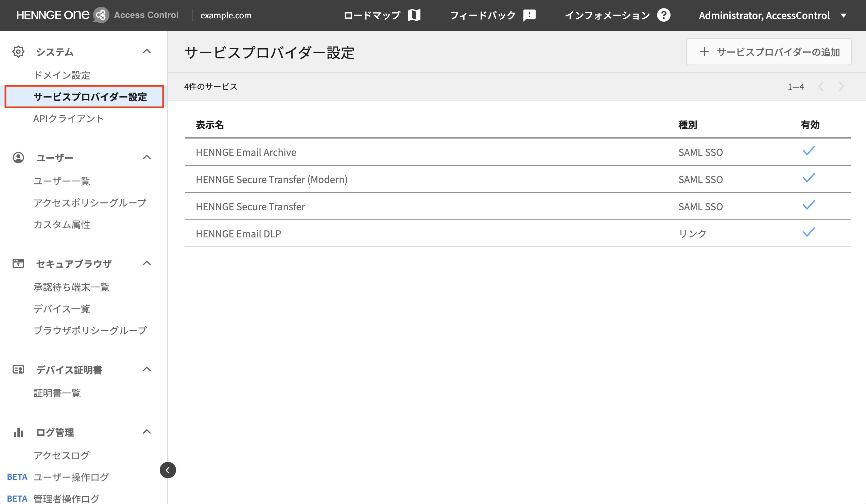Screen dimensions: 866x504
Task: Click the Administrator, AccessControl account name
Action: 764,15
